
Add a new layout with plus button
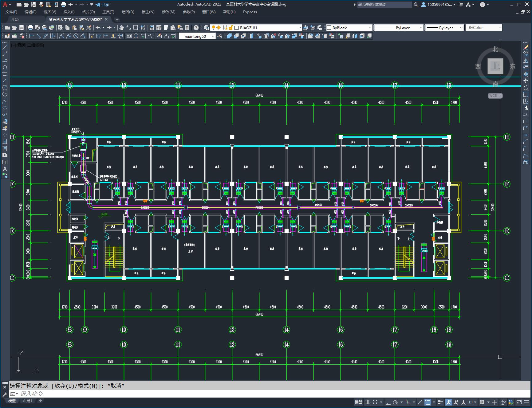[x=41, y=401]
